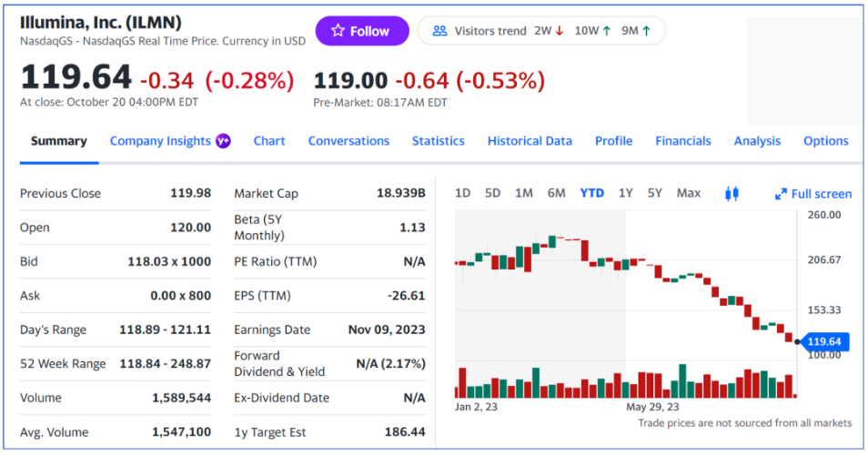Click the Volume value 1,589,544
The image size is (868, 457).
pos(182,398)
